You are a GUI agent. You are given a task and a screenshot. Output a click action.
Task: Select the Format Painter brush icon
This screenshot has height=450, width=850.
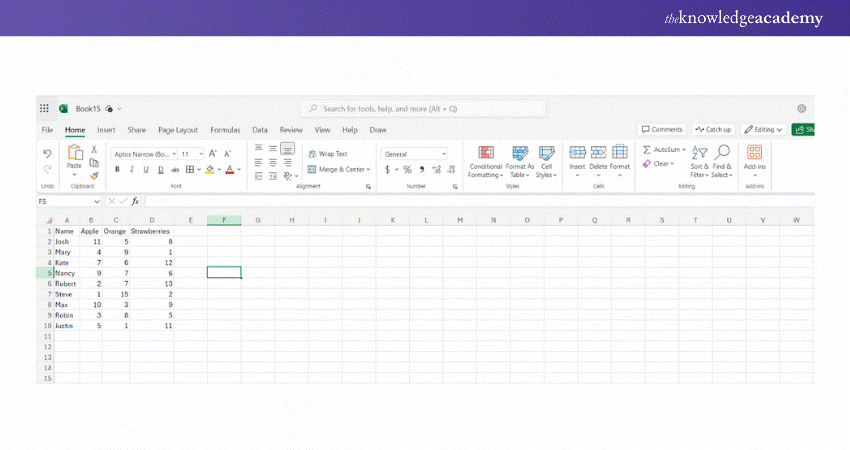[94, 175]
